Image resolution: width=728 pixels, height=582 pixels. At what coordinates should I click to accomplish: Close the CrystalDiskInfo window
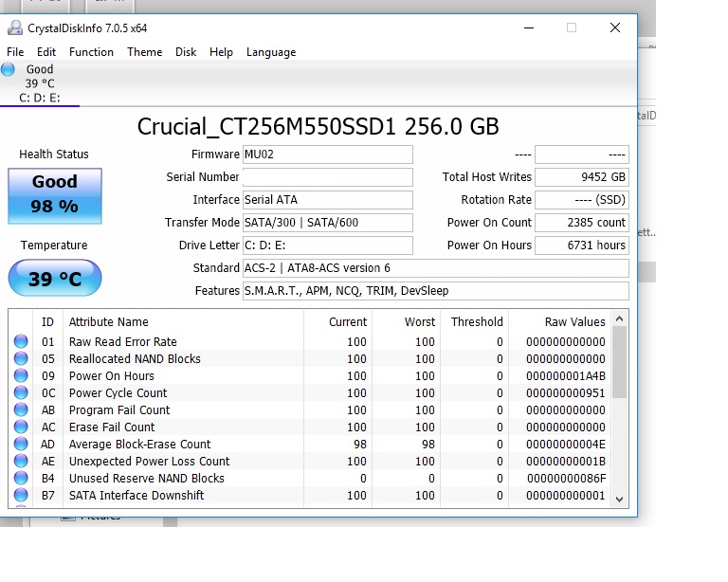click(x=615, y=27)
